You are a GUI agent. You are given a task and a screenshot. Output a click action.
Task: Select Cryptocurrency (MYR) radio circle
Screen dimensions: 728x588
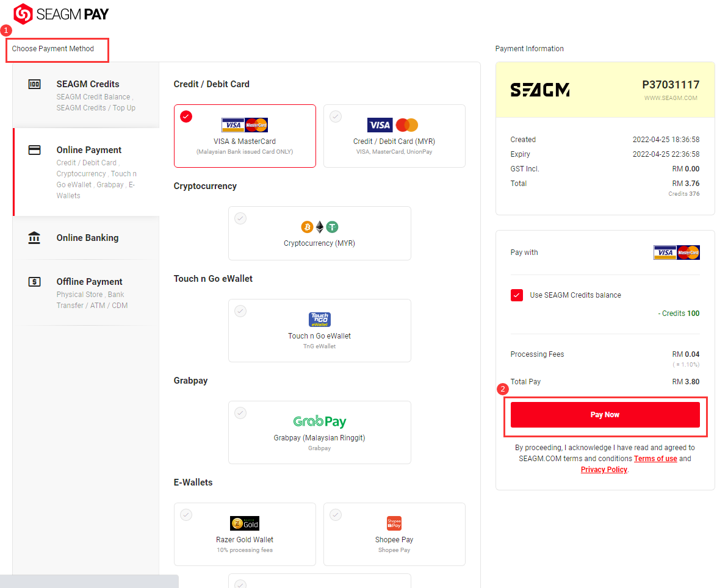pos(240,218)
